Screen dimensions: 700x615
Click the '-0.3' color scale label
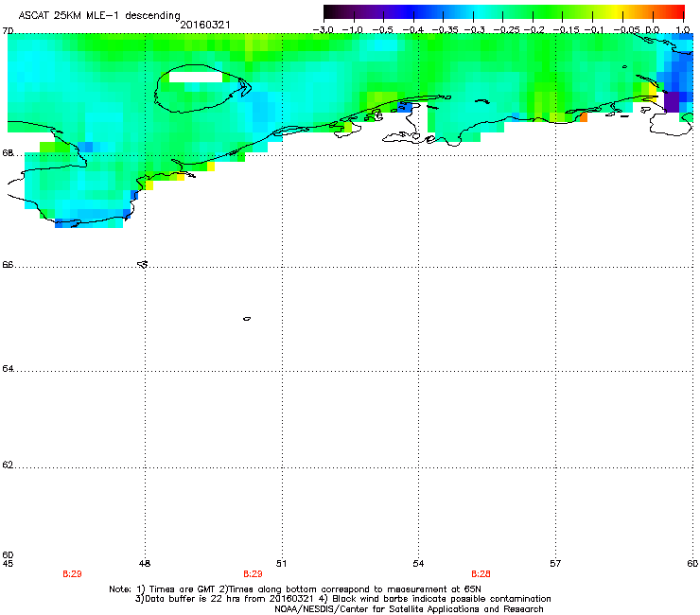pyautogui.click(x=475, y=30)
